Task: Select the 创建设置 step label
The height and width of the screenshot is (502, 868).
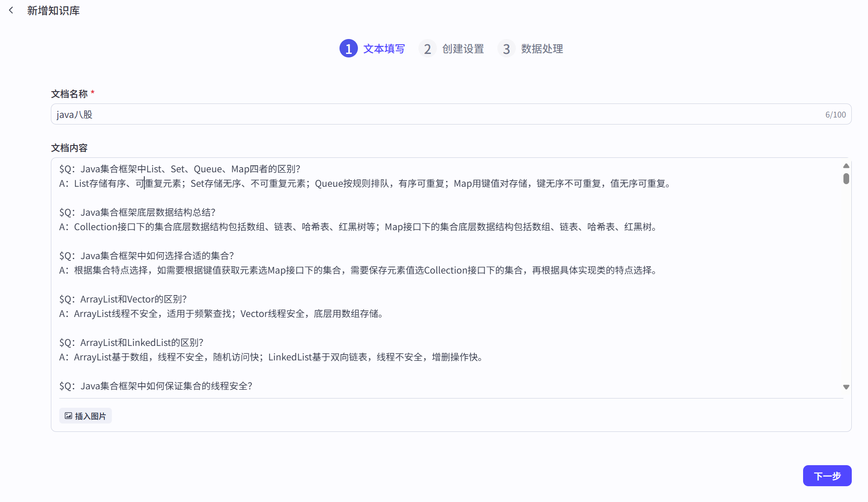Action: (463, 49)
